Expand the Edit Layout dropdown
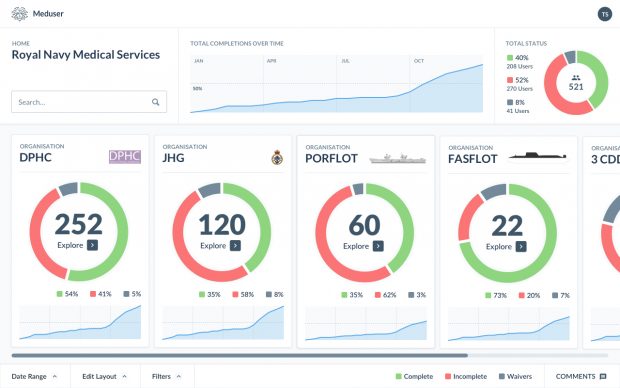The height and width of the screenshot is (388, 620). point(105,376)
